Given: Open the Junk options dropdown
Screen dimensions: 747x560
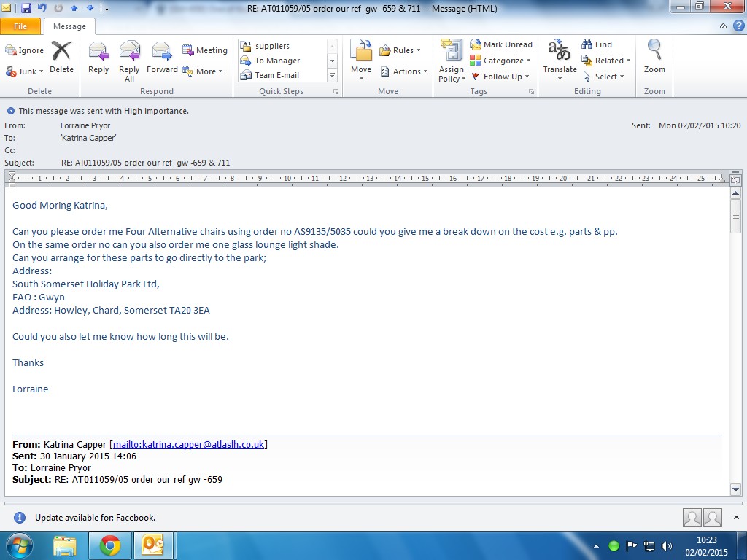Looking at the screenshot, I should 24,71.
